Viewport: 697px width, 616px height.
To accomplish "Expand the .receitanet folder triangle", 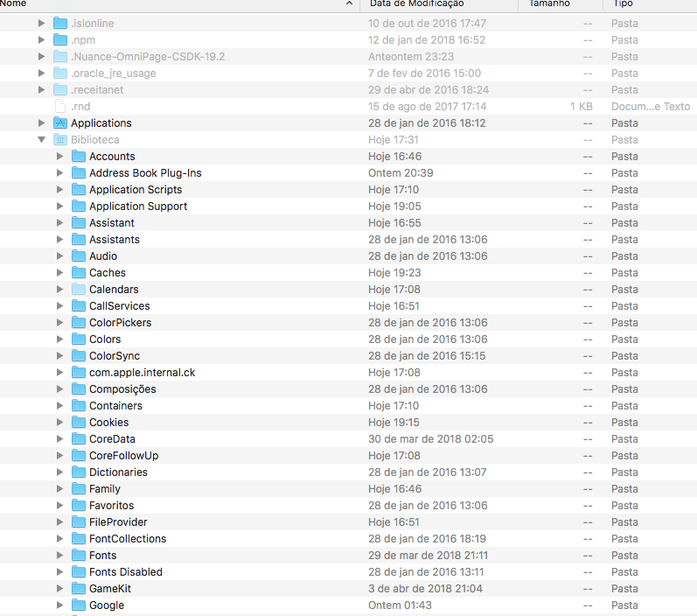I will (x=41, y=89).
